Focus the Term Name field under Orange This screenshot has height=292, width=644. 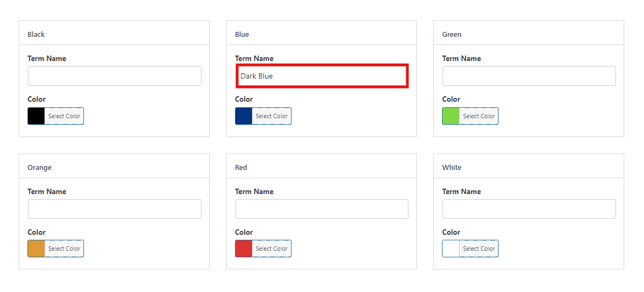tap(115, 209)
